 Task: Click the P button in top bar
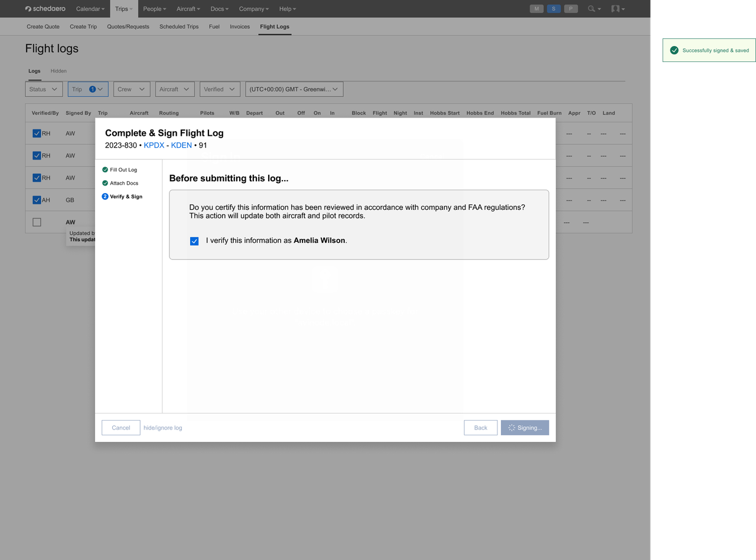pos(571,9)
